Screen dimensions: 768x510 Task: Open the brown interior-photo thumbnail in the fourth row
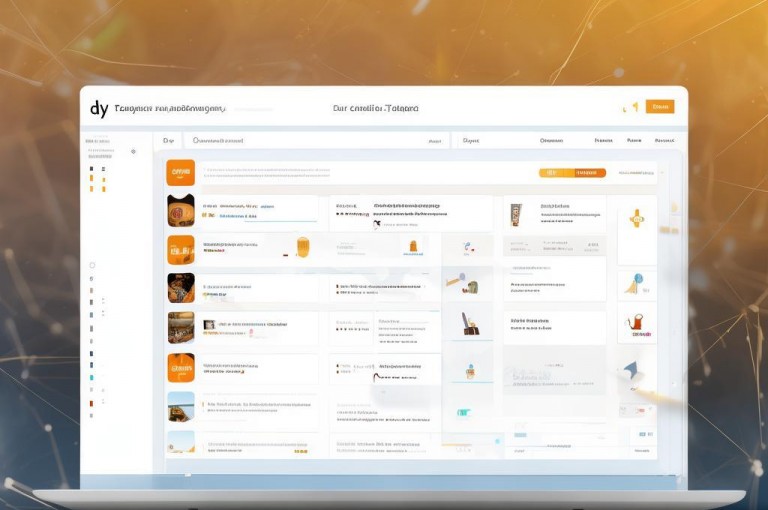point(181,328)
